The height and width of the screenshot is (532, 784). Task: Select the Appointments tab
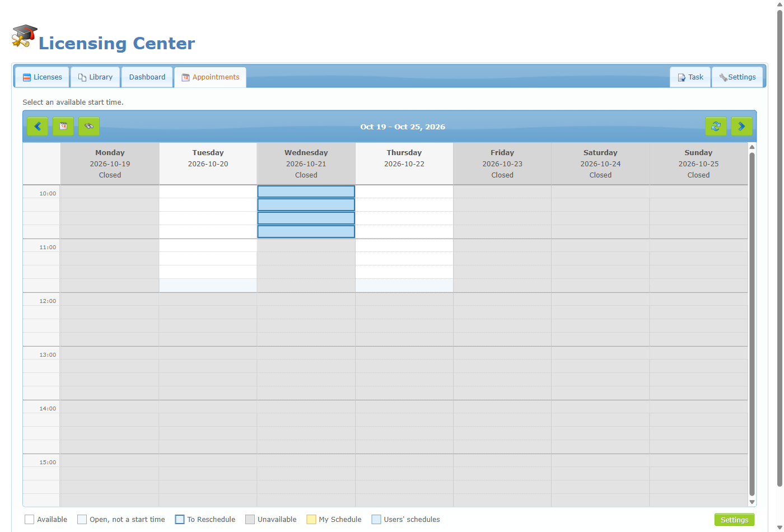[211, 77]
